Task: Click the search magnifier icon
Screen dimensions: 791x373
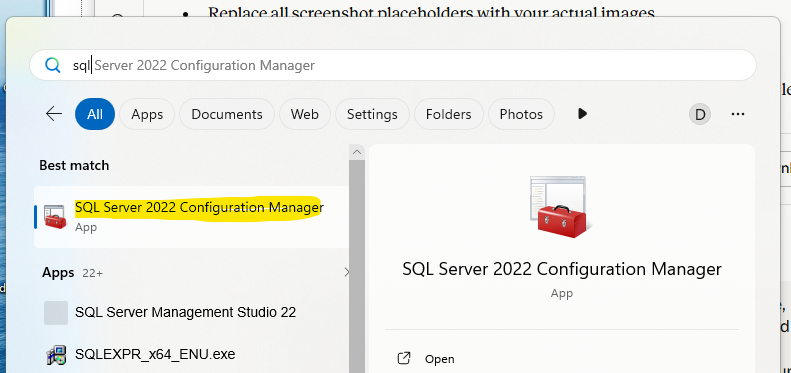Action: coord(52,65)
